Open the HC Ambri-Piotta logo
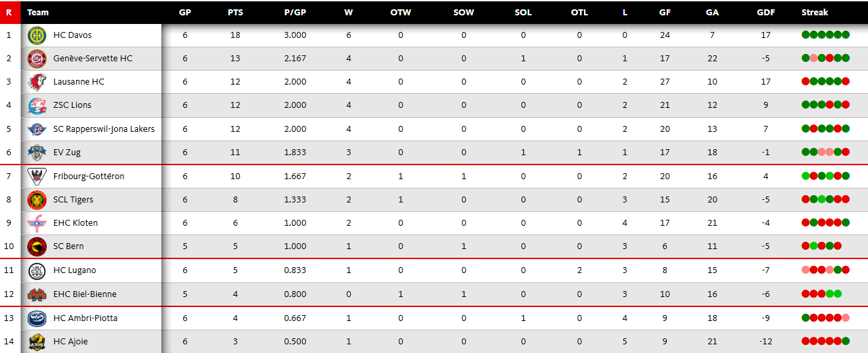Image resolution: width=868 pixels, height=353 pixels. coord(37,318)
